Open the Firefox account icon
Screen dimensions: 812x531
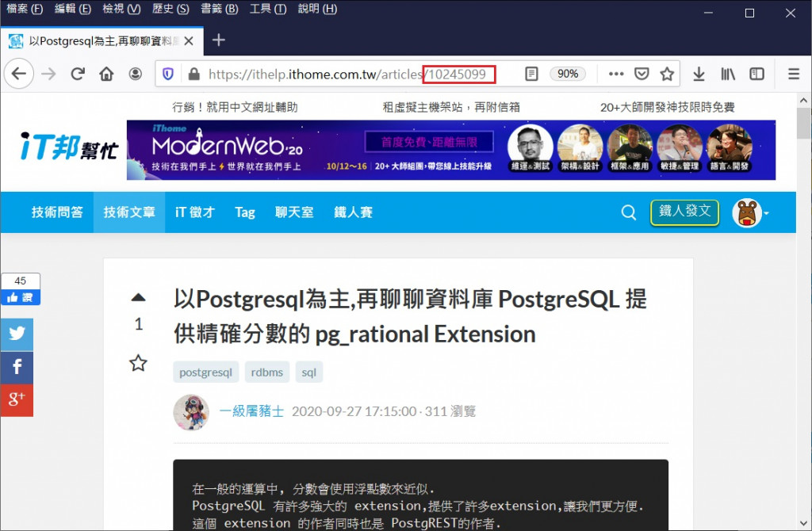135,74
